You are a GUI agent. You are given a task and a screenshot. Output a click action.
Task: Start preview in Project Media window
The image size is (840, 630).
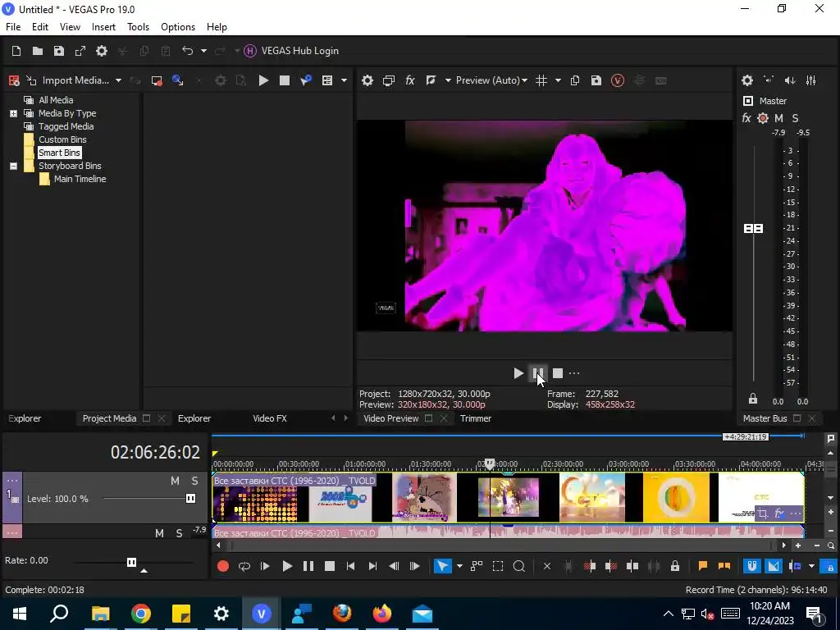[263, 80]
